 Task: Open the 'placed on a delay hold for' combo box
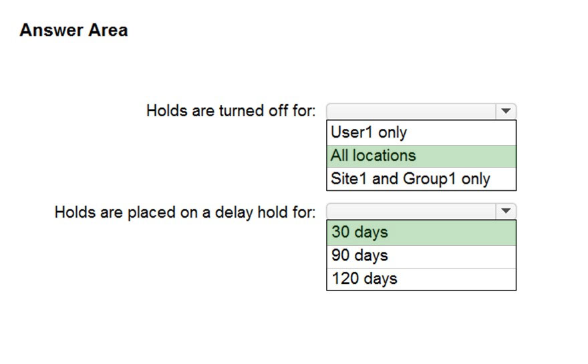[x=422, y=212]
